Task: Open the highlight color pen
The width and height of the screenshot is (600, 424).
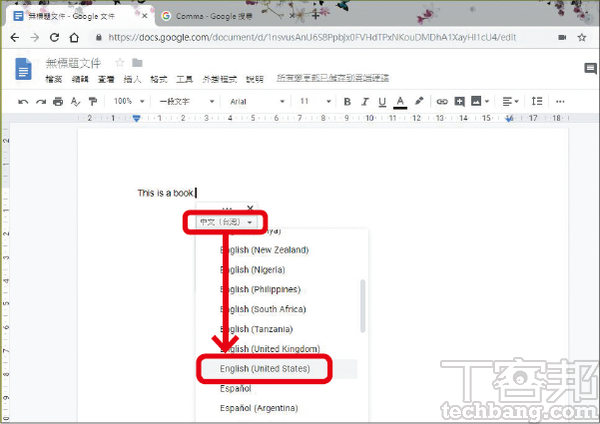Action: (x=419, y=101)
